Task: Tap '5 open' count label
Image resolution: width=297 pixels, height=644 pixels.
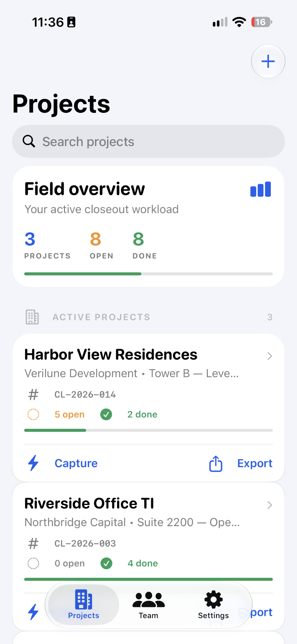Action: (x=69, y=414)
